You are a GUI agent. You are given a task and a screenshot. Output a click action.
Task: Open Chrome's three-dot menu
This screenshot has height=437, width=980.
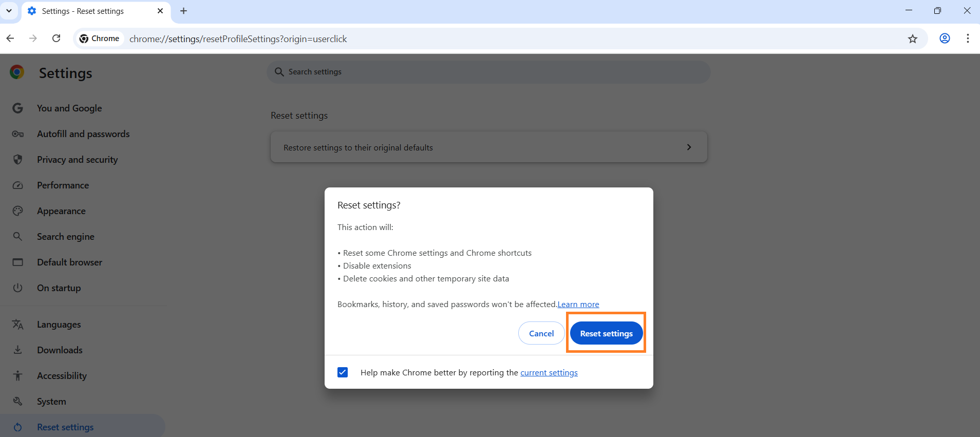pos(968,39)
